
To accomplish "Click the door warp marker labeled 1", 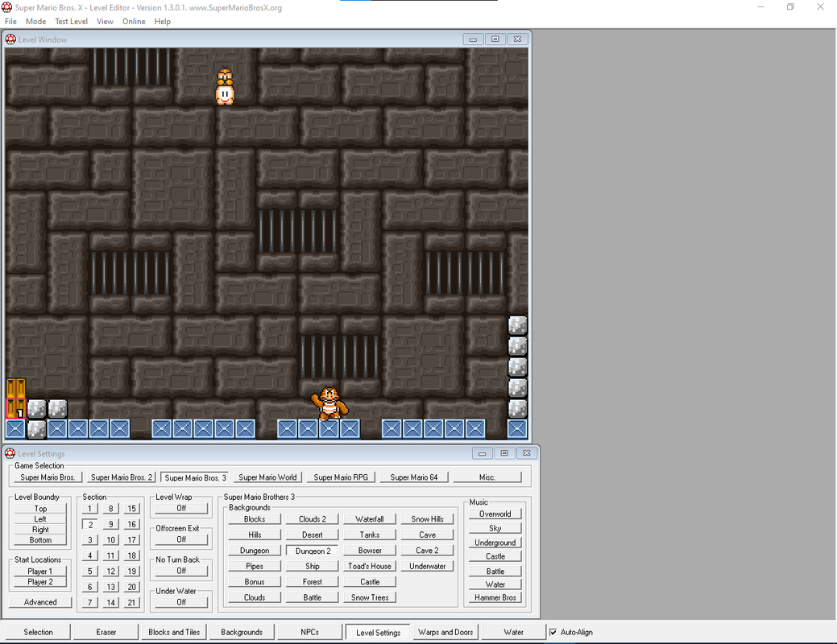I will click(x=15, y=409).
